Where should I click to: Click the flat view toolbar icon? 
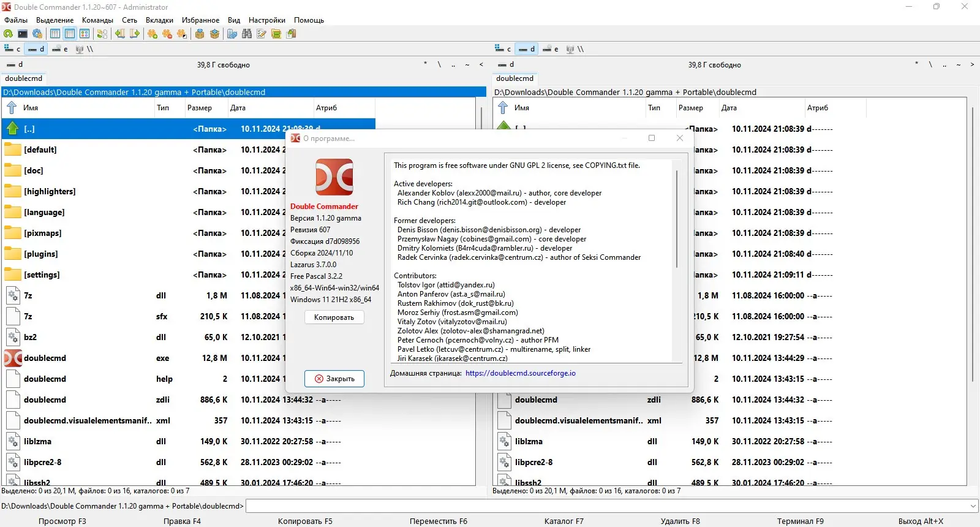(x=102, y=34)
